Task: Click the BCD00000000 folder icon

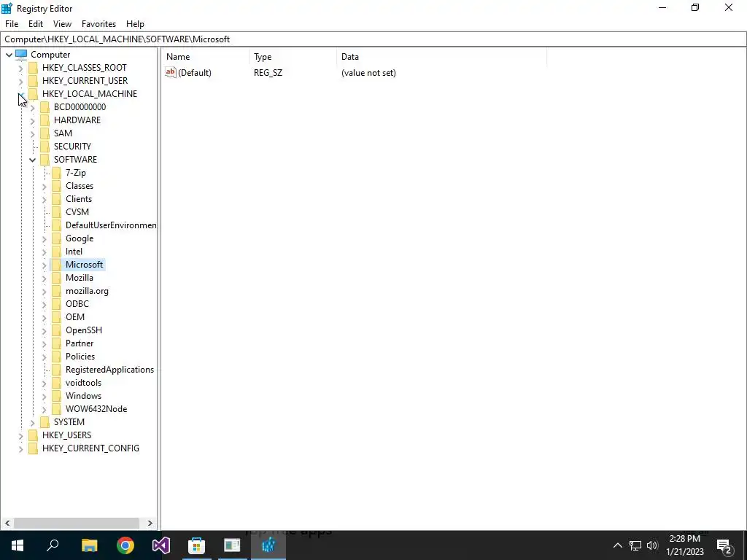Action: click(44, 107)
